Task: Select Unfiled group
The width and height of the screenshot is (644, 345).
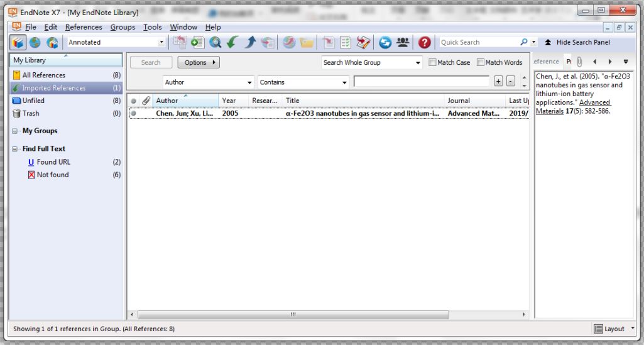Action: (67, 101)
